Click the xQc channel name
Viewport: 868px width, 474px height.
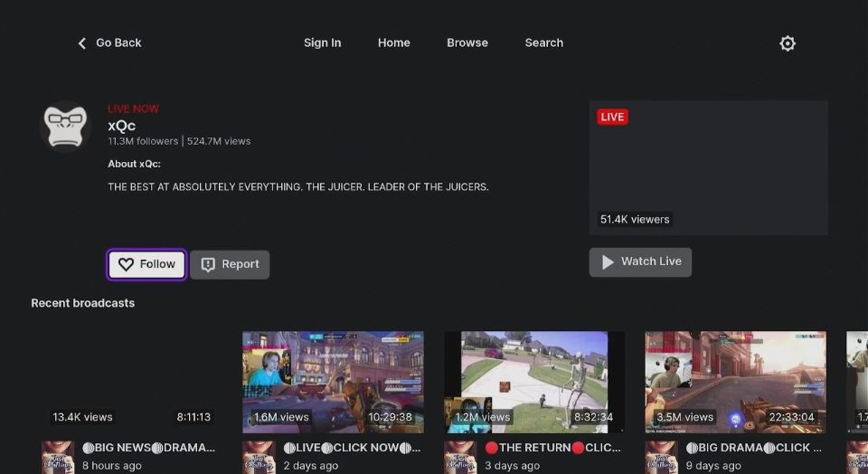(122, 125)
